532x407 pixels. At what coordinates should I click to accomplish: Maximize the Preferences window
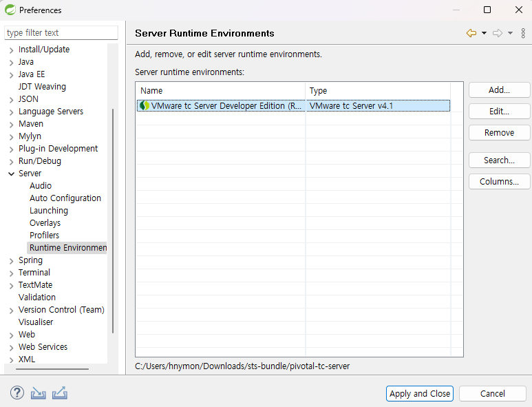(487, 10)
